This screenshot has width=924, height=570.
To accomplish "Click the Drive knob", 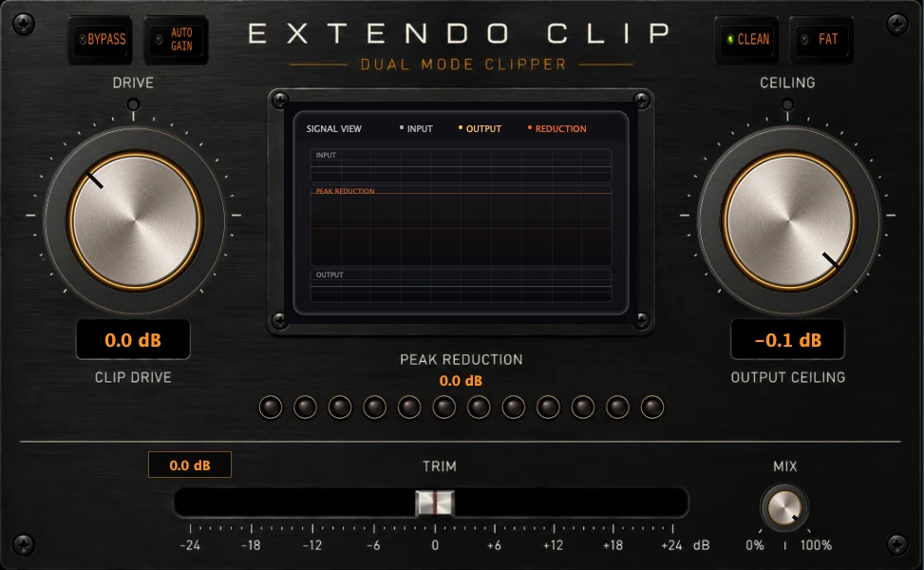I will [135, 219].
